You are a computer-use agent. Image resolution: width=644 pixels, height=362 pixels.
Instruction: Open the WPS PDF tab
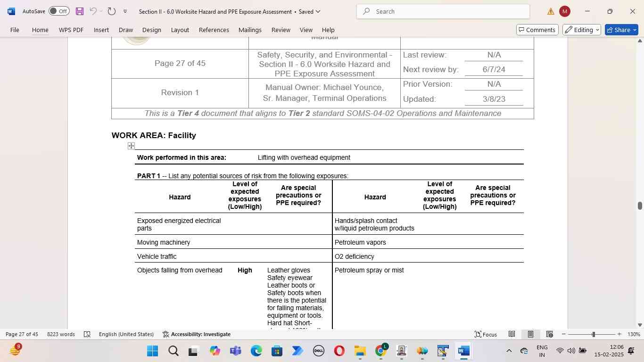coord(71,30)
